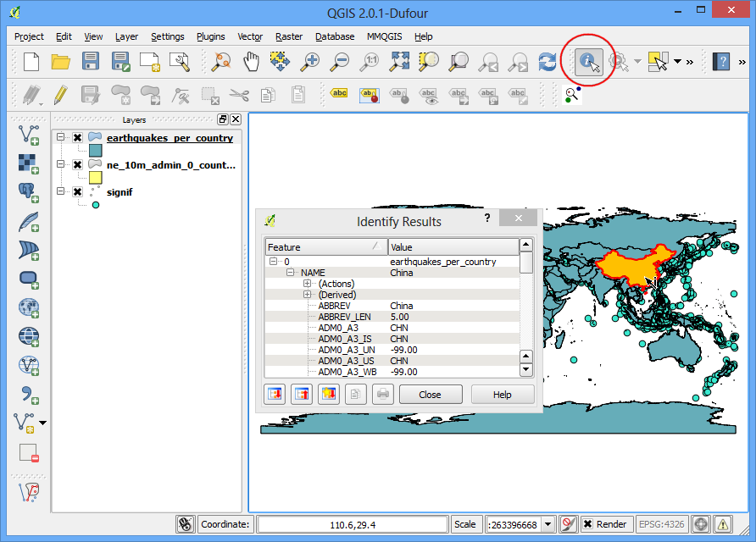Image resolution: width=756 pixels, height=542 pixels.
Task: Activate the Pan Map hand tool
Action: tap(251, 62)
